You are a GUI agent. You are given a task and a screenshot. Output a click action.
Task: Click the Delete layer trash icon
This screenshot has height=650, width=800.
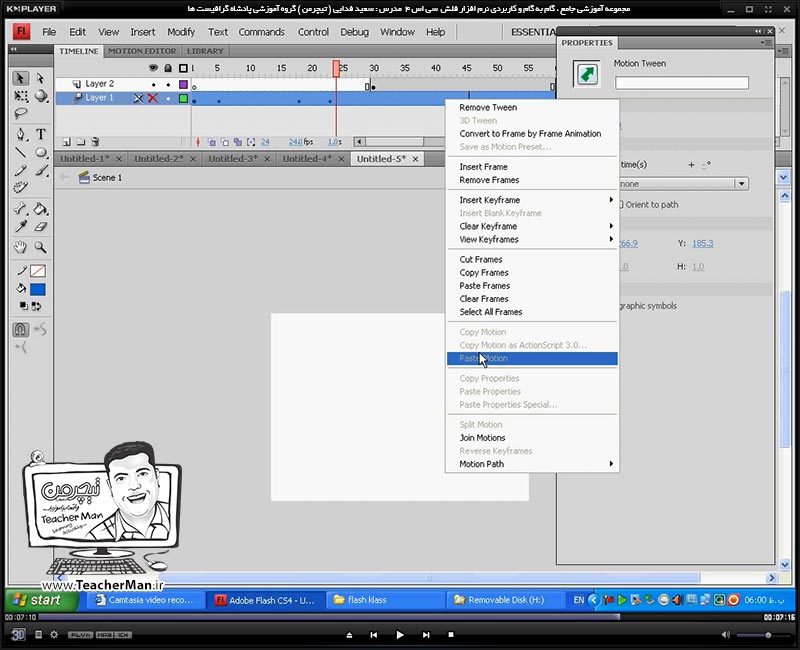95,142
